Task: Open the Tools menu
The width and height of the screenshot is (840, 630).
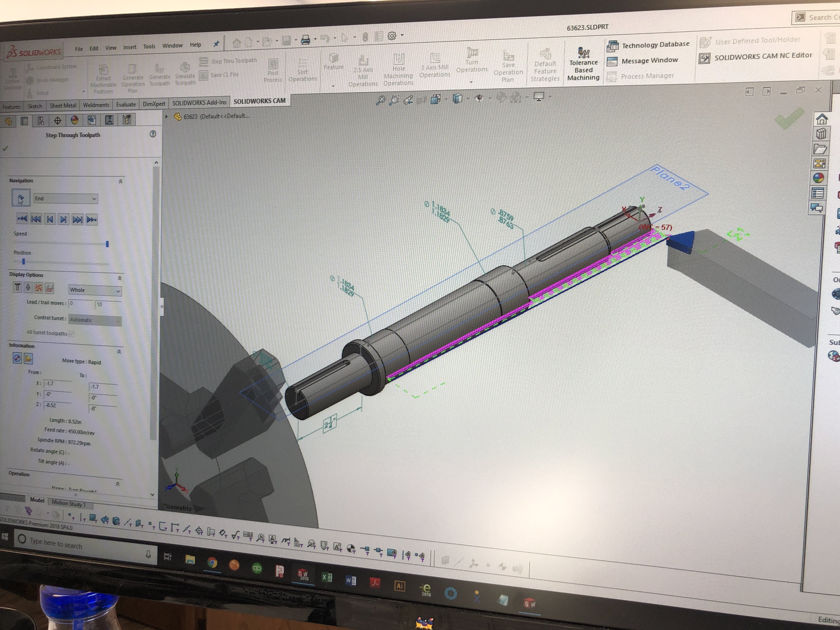Action: [149, 46]
